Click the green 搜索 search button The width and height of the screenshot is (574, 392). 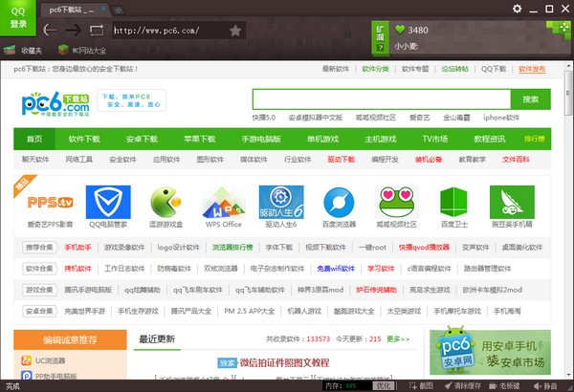click(x=531, y=99)
